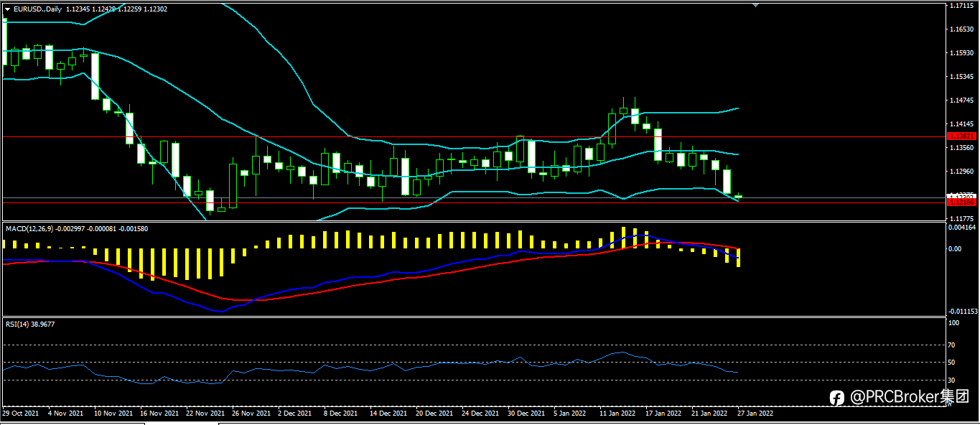Click the 27 Jan 2022 date label

755,413
